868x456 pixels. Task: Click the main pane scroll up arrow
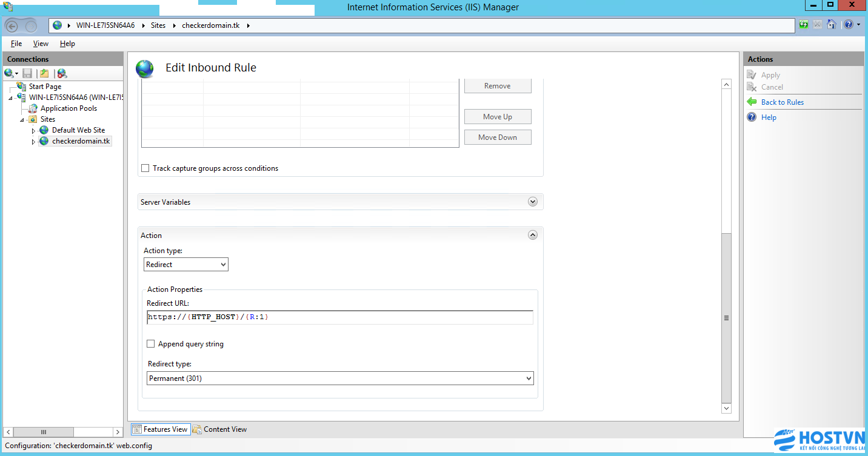(727, 84)
